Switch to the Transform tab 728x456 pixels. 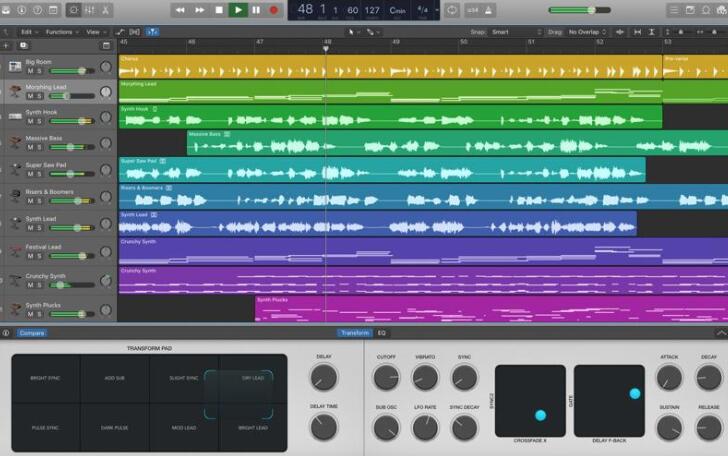tap(355, 333)
